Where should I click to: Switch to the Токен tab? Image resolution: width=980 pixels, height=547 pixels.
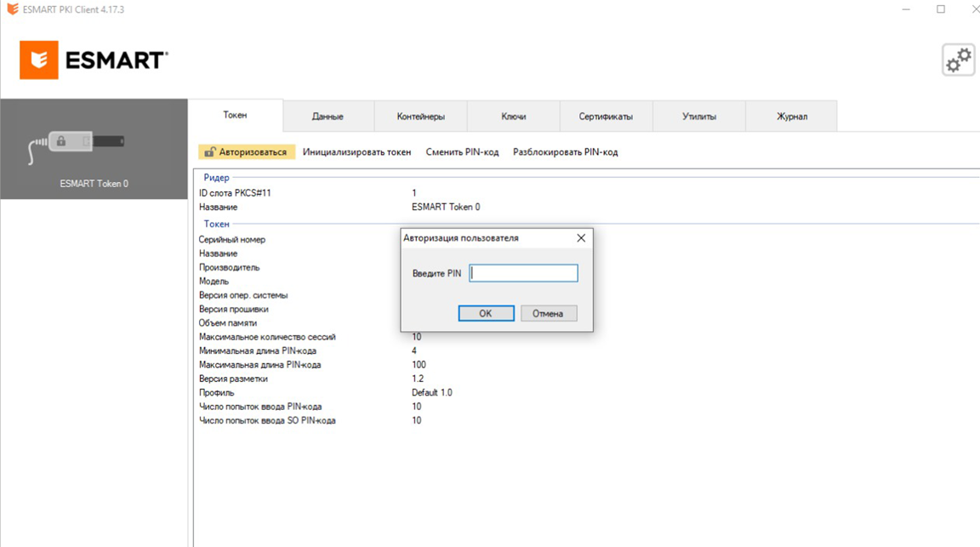click(235, 115)
